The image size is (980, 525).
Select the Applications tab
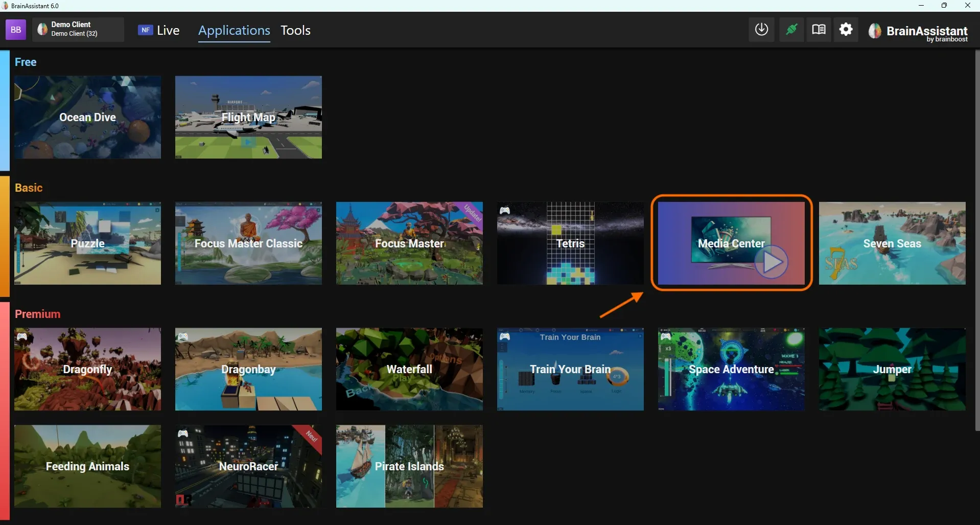[234, 31]
